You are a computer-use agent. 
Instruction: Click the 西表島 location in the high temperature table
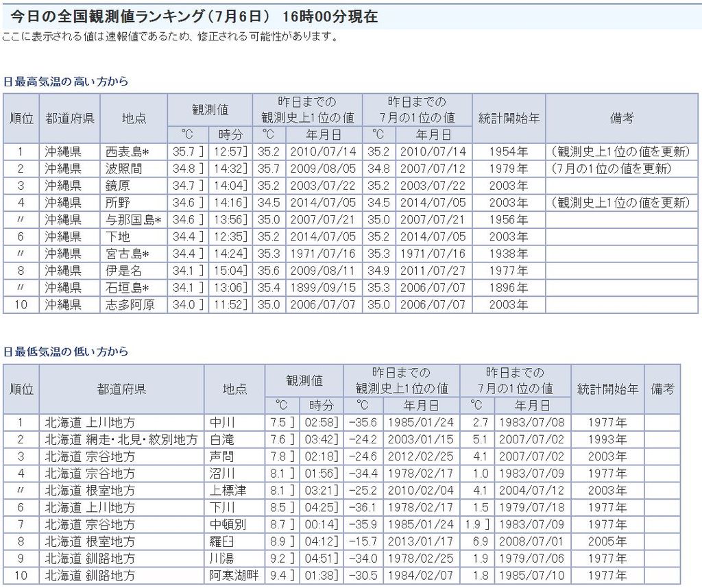pos(125,151)
